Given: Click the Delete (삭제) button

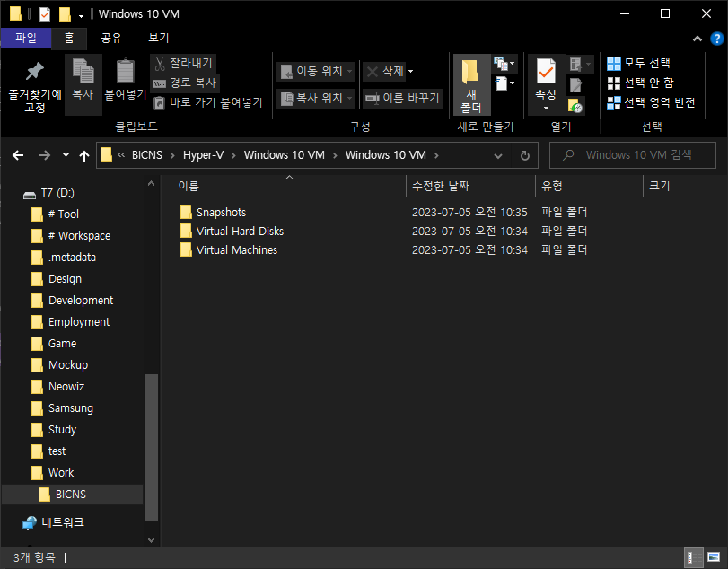Looking at the screenshot, I should pyautogui.click(x=384, y=71).
